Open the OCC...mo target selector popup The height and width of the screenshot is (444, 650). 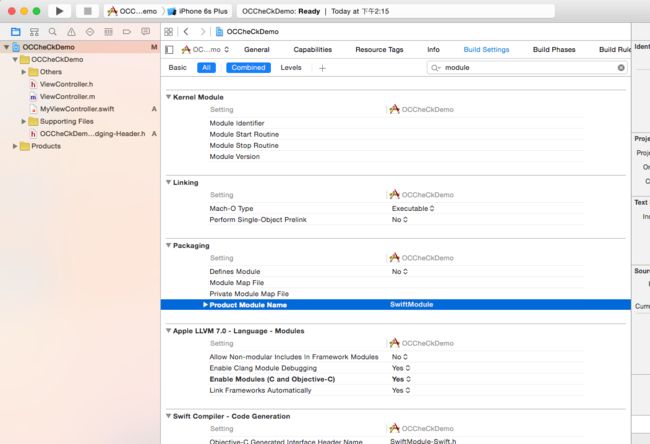tap(206, 50)
